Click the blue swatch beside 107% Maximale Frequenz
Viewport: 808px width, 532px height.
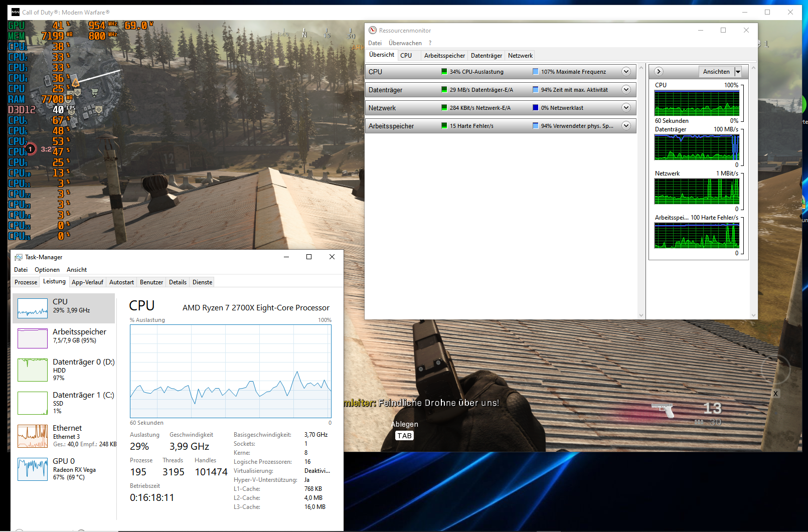point(535,71)
